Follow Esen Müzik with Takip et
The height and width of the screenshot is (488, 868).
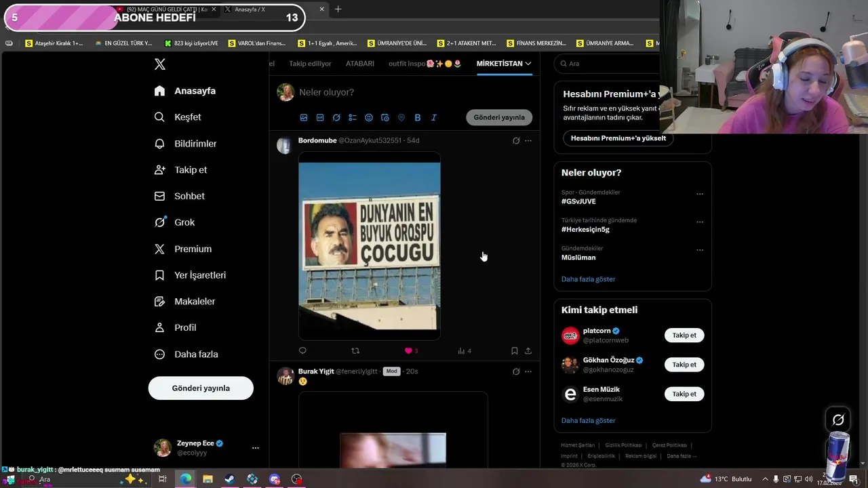pos(684,394)
